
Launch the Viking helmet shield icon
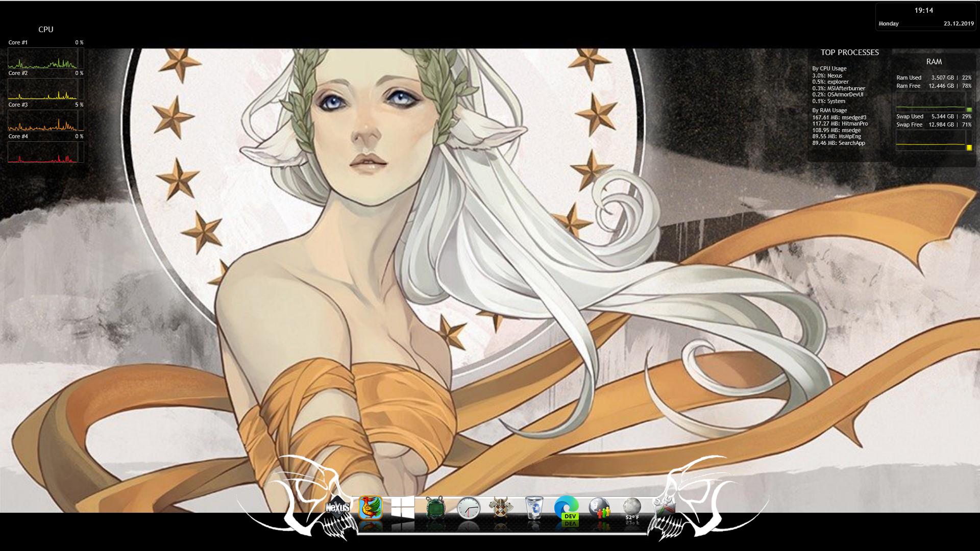501,508
